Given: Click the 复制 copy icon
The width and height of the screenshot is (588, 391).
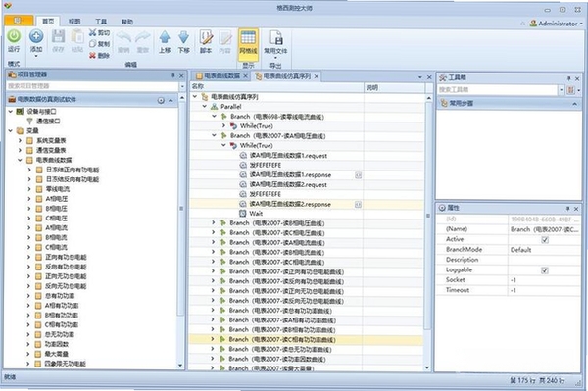Looking at the screenshot, I should 93,44.
